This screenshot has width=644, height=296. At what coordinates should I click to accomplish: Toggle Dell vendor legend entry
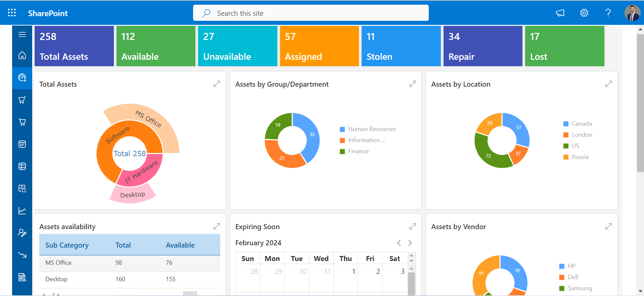pyautogui.click(x=569, y=277)
